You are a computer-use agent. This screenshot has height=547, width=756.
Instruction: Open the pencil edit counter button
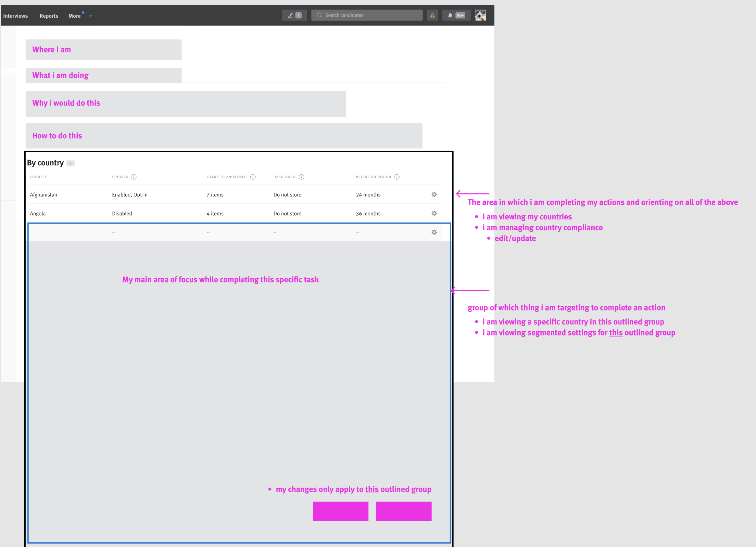[x=294, y=15]
